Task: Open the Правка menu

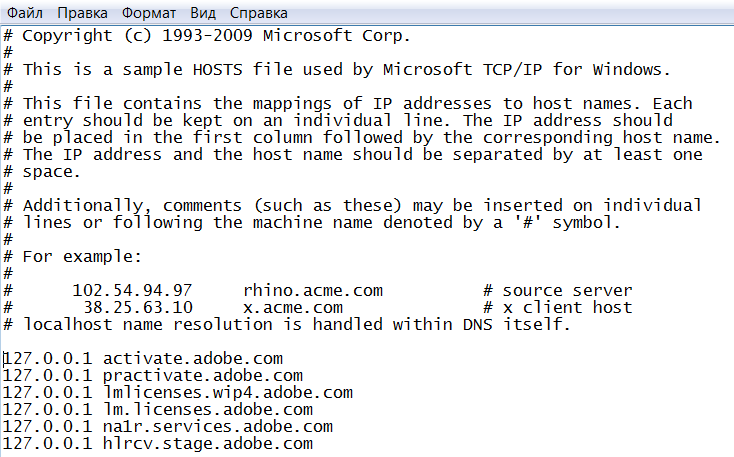Action: tap(82, 13)
